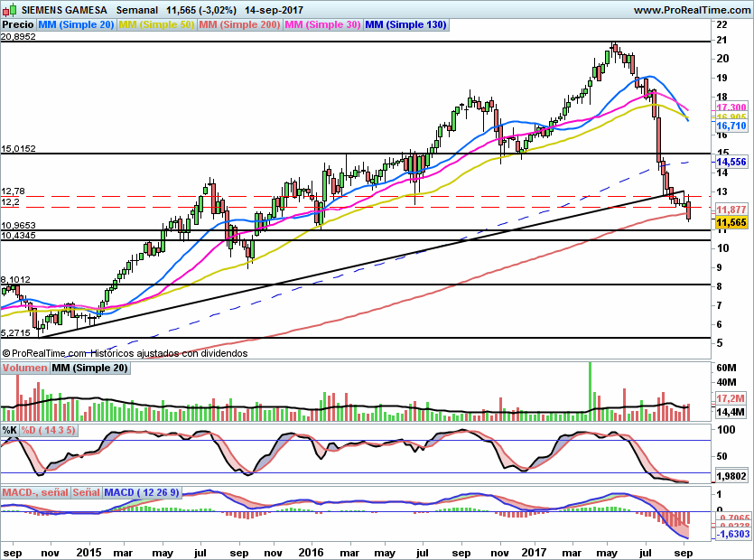Click the 8,1012 level label
The width and height of the screenshot is (754, 560).
click(x=15, y=279)
